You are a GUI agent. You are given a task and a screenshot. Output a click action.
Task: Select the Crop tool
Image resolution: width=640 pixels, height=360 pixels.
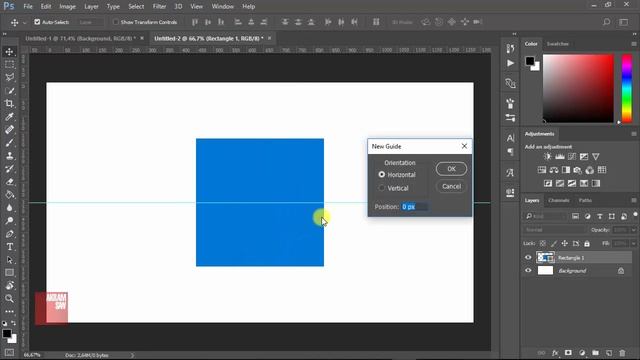9,104
